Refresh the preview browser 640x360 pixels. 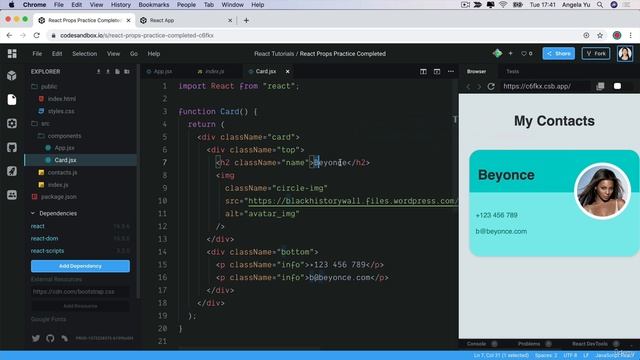pyautogui.click(x=491, y=87)
